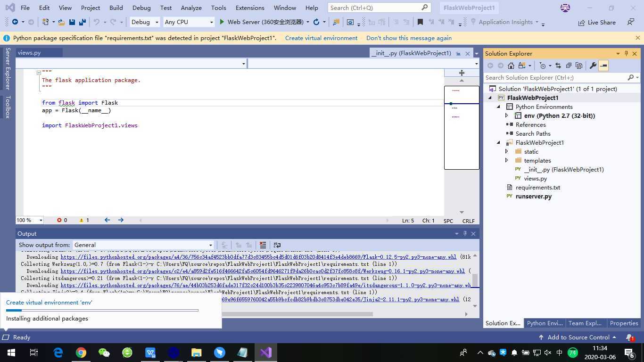This screenshot has width=644, height=362.
Task: Click Clear All icon in Output panel
Action: [263, 245]
